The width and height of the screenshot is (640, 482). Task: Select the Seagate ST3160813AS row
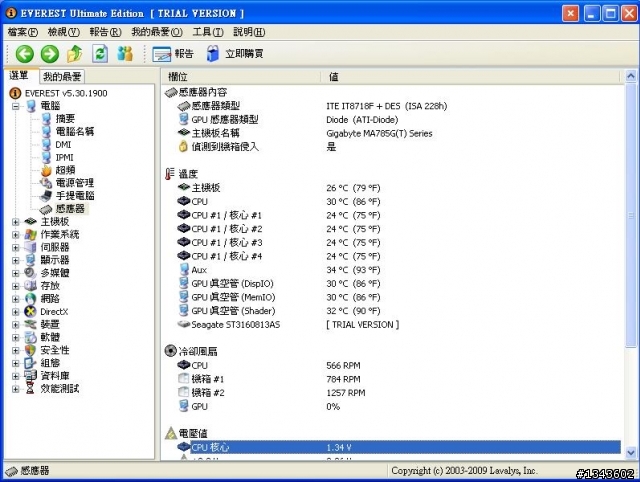(x=392, y=324)
